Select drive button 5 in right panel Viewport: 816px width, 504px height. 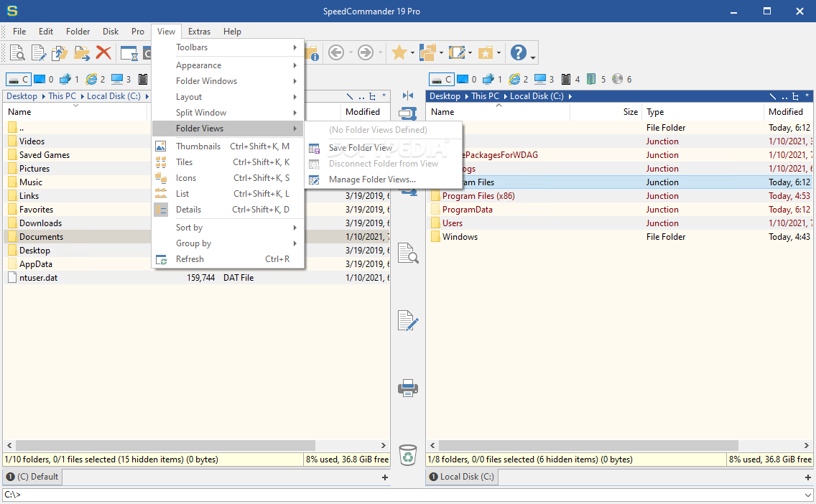point(596,79)
